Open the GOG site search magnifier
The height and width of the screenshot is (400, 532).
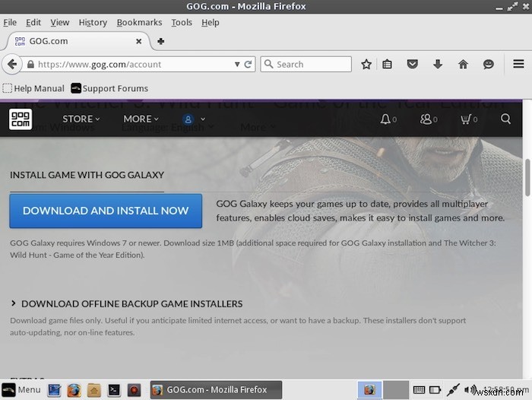pyautogui.click(x=505, y=119)
